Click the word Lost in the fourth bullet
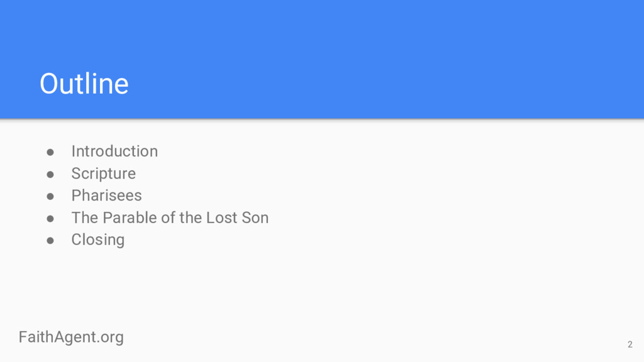This screenshot has width=644, height=362. [x=222, y=217]
